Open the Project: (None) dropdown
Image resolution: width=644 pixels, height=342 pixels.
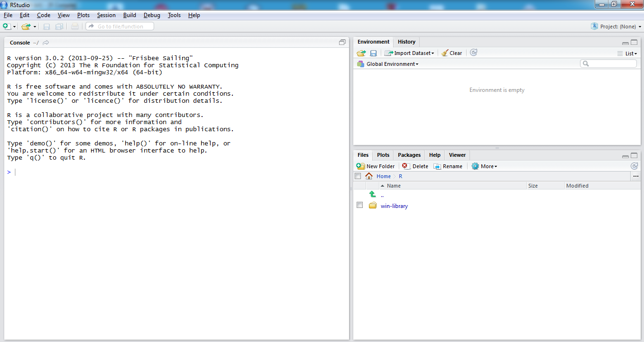pos(616,27)
